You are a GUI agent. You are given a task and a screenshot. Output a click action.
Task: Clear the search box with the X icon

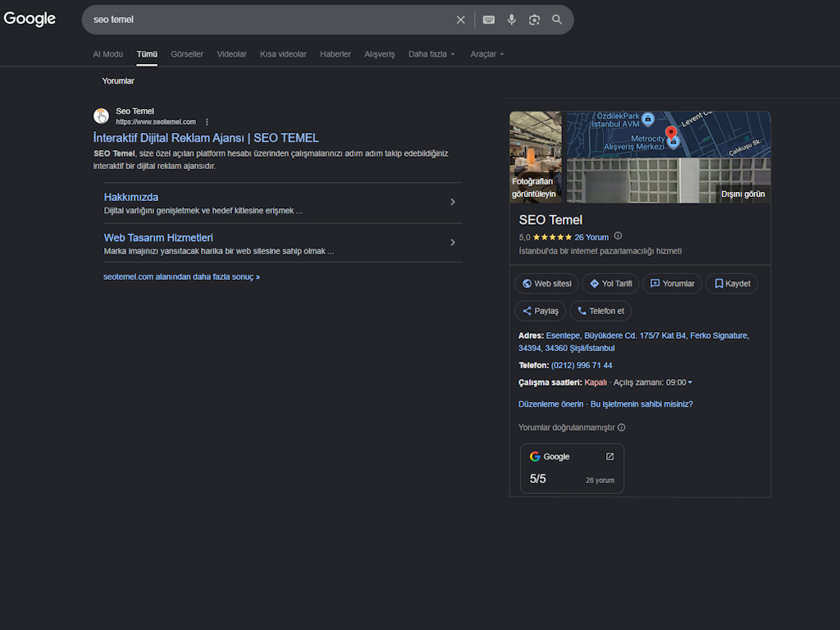click(x=461, y=20)
